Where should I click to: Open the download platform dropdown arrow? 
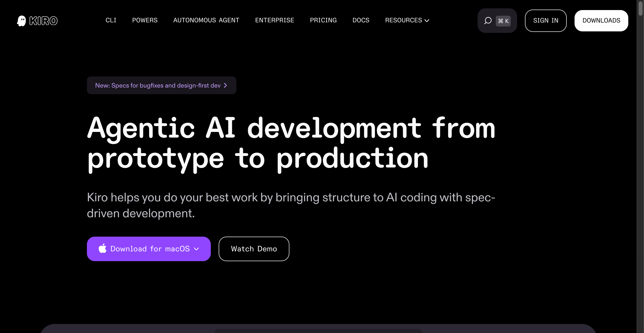197,249
